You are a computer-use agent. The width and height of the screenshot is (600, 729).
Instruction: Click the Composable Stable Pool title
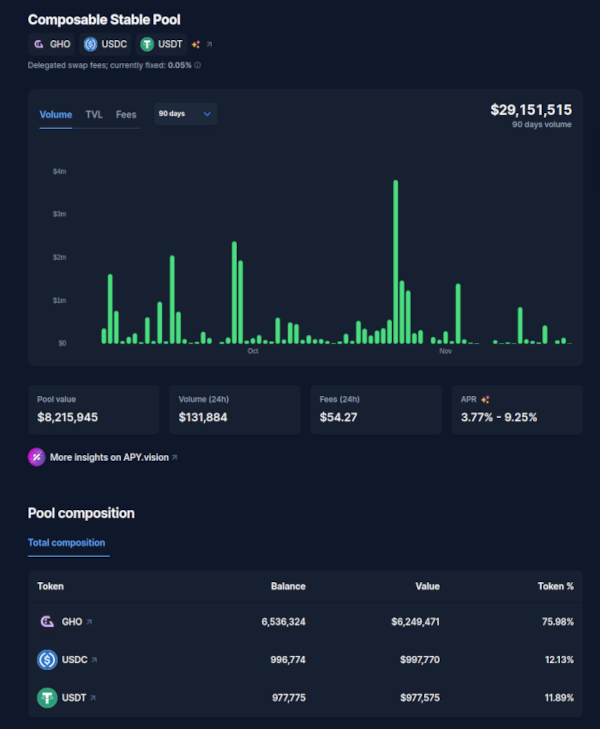[x=104, y=20]
